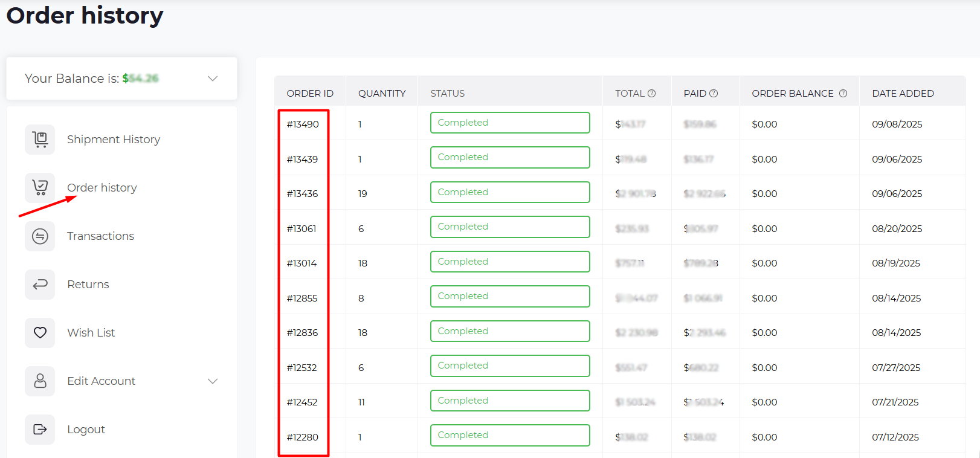The width and height of the screenshot is (980, 458).
Task: Click date 09/08/2025
Action: [897, 124]
